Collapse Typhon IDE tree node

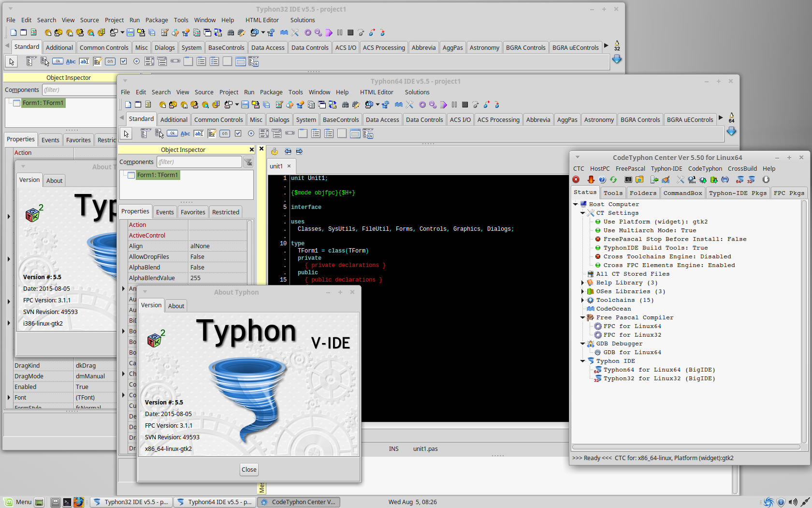(583, 361)
